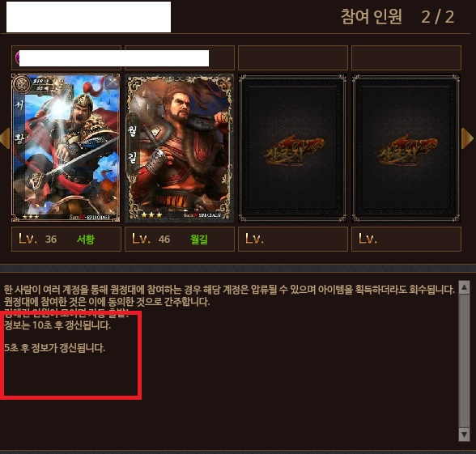Go to next cards with right gold arrow
476x454 pixels.
(467, 138)
